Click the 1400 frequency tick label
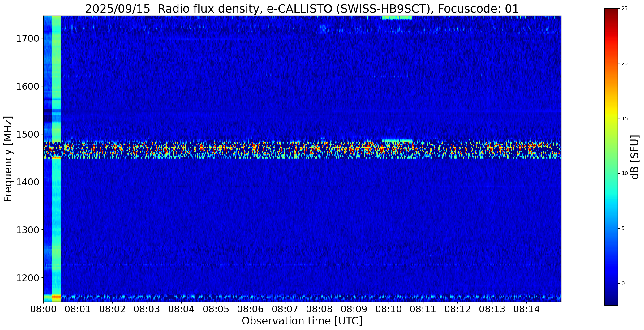This screenshot has height=330, width=644. tap(28, 182)
